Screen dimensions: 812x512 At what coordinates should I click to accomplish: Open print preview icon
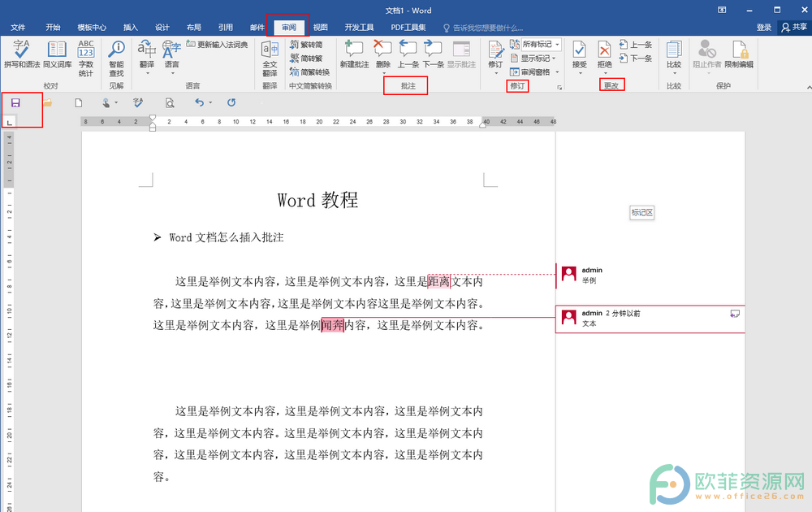(x=170, y=102)
